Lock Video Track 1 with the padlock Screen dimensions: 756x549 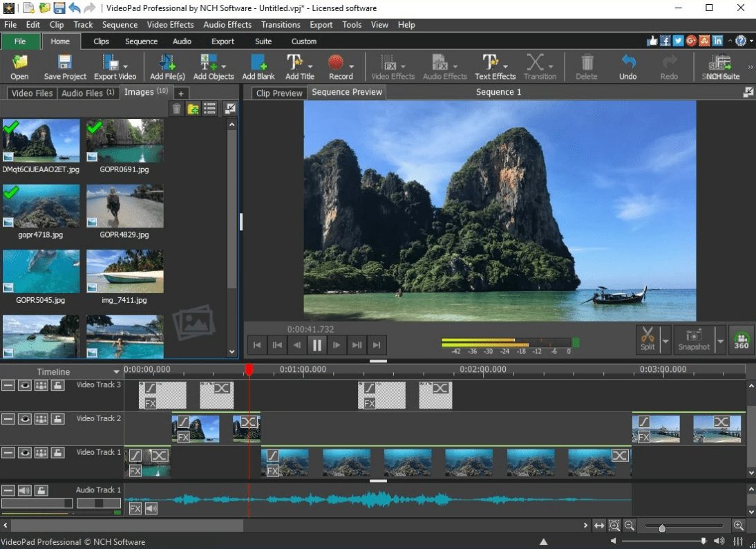[59, 452]
